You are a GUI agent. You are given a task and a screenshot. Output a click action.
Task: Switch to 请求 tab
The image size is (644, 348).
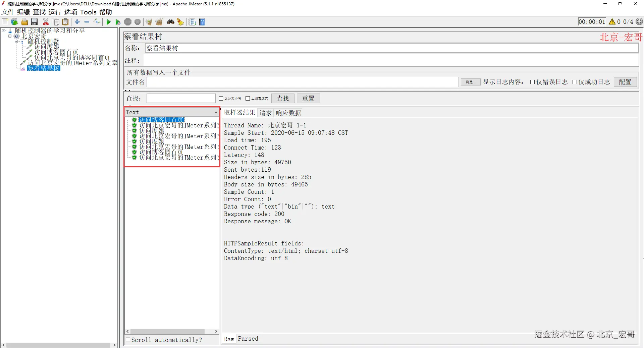(266, 113)
